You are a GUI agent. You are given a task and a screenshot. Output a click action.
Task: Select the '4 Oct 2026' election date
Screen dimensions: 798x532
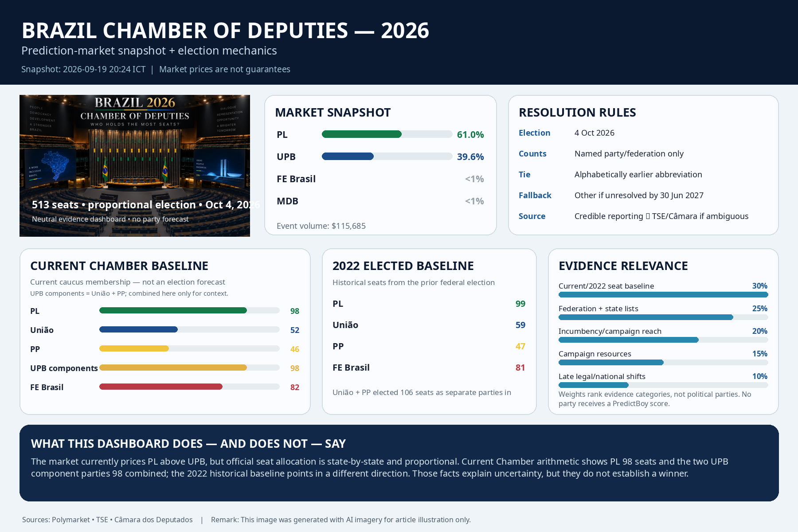pos(595,133)
